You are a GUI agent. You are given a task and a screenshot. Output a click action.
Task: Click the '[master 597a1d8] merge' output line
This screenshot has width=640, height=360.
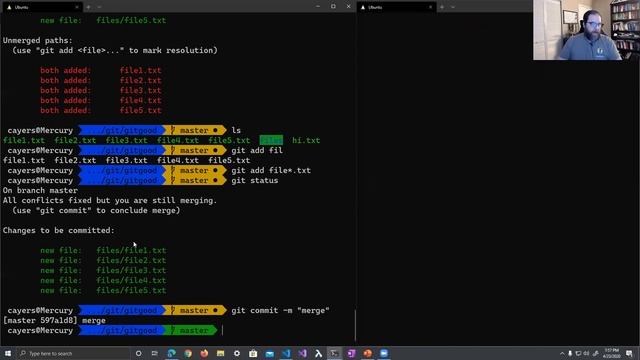click(54, 320)
